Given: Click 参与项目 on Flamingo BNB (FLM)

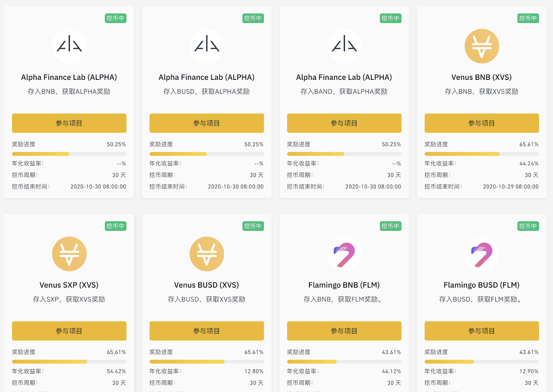Looking at the screenshot, I should [344, 331].
